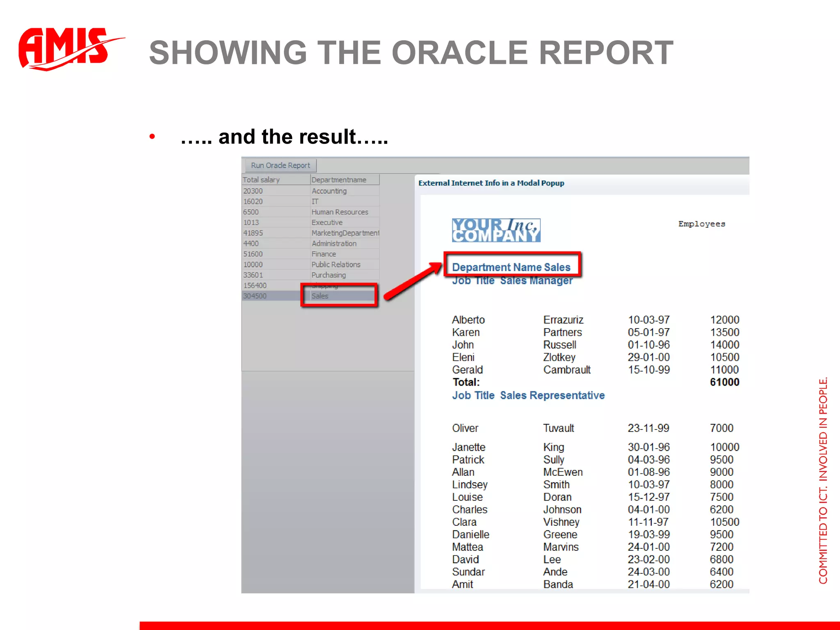Viewport: 840px width, 630px height.
Task: Click Job Title Sales Manager heading
Action: coord(512,281)
